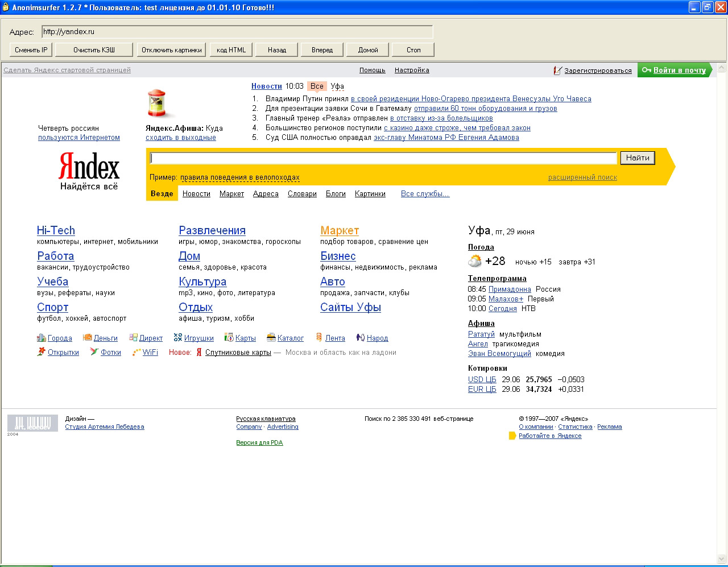The image size is (728, 567).
Task: Open the Hi-Tech category
Action: [56, 230]
